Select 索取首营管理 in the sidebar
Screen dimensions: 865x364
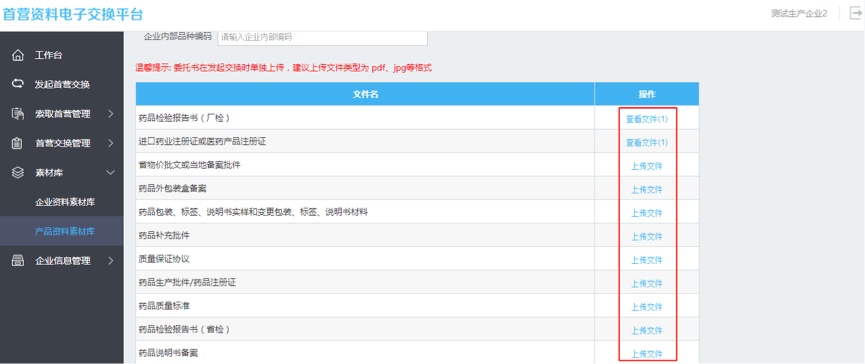pos(62,114)
